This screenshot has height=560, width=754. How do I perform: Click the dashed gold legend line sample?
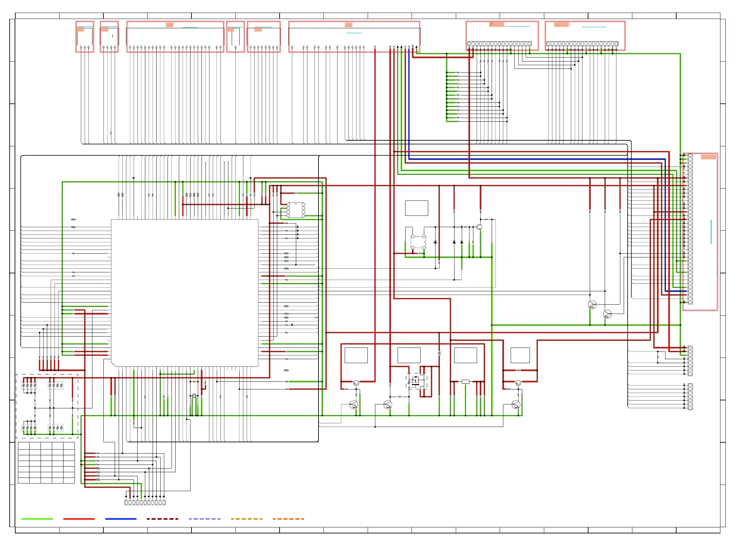coord(246,519)
